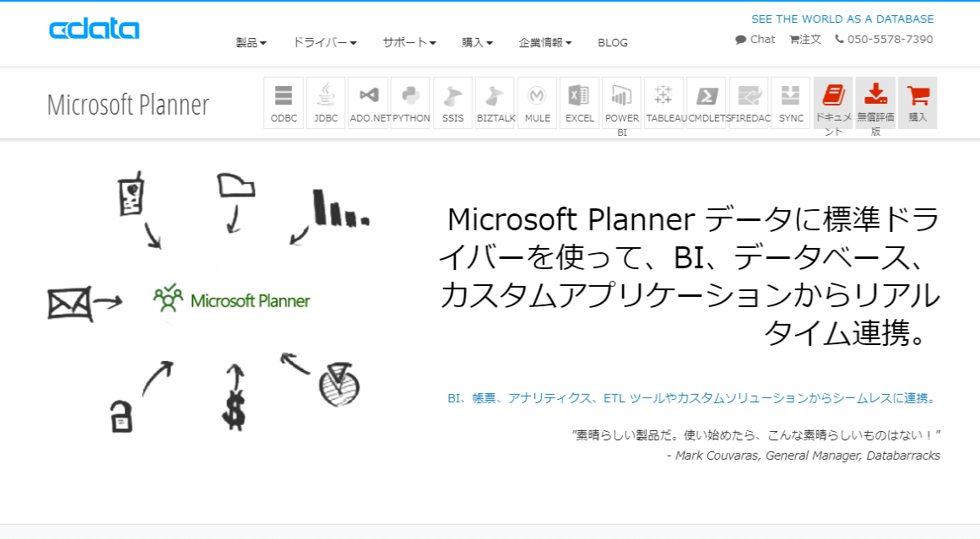The width and height of the screenshot is (980, 539).
Task: Click the red 購入 cart icon
Action: pyautogui.click(x=918, y=103)
